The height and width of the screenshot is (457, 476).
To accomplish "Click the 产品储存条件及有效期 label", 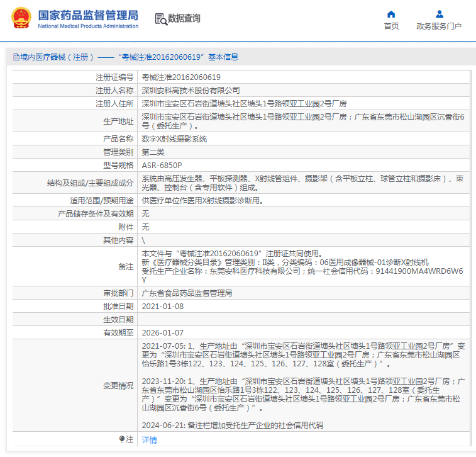I will (96, 214).
